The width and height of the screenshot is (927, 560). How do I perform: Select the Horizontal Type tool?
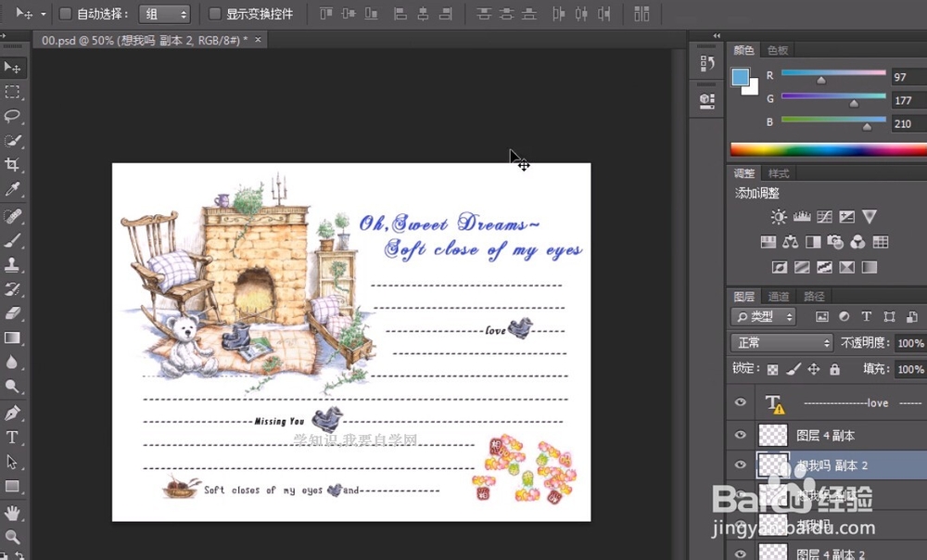[12, 437]
